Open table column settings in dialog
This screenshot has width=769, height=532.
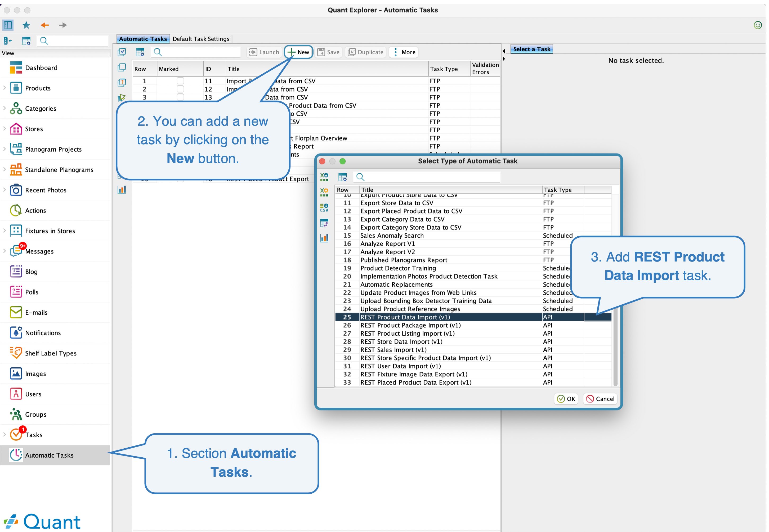(342, 177)
